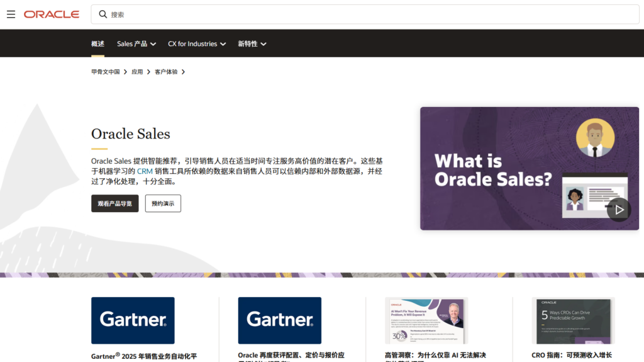Click the Oracle logo
The image size is (644, 362).
click(52, 14)
